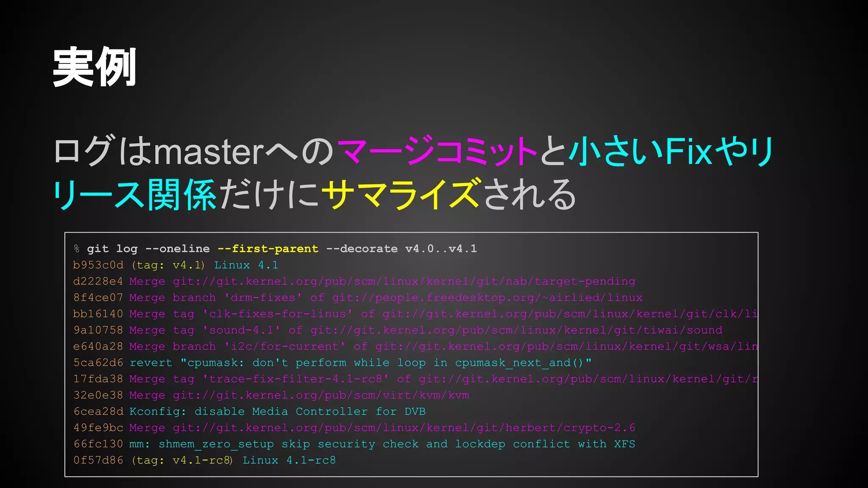Screen dimensions: 868x488
Task: Click commit hash 0f57d86
Action: coord(98,460)
